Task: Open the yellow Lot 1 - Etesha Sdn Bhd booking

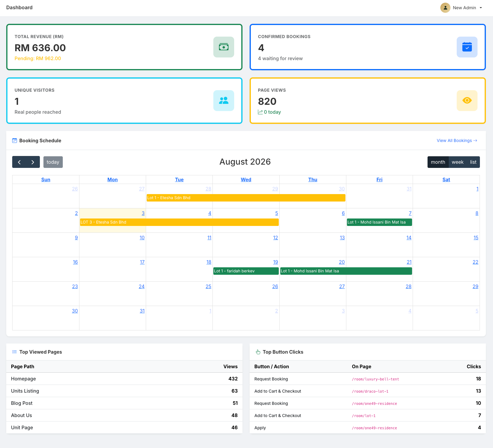Action: click(246, 198)
